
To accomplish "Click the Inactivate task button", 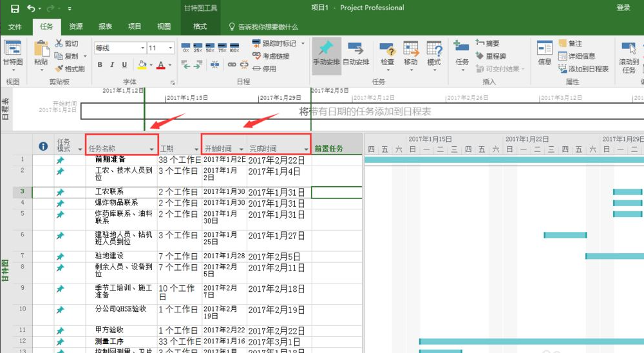I will (x=264, y=69).
